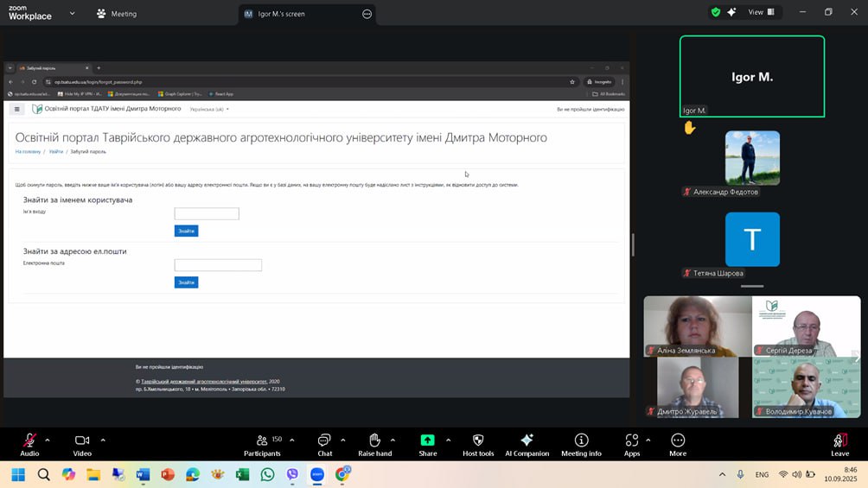Open the More options menu
This screenshot has width=868, height=488.
[x=678, y=445]
